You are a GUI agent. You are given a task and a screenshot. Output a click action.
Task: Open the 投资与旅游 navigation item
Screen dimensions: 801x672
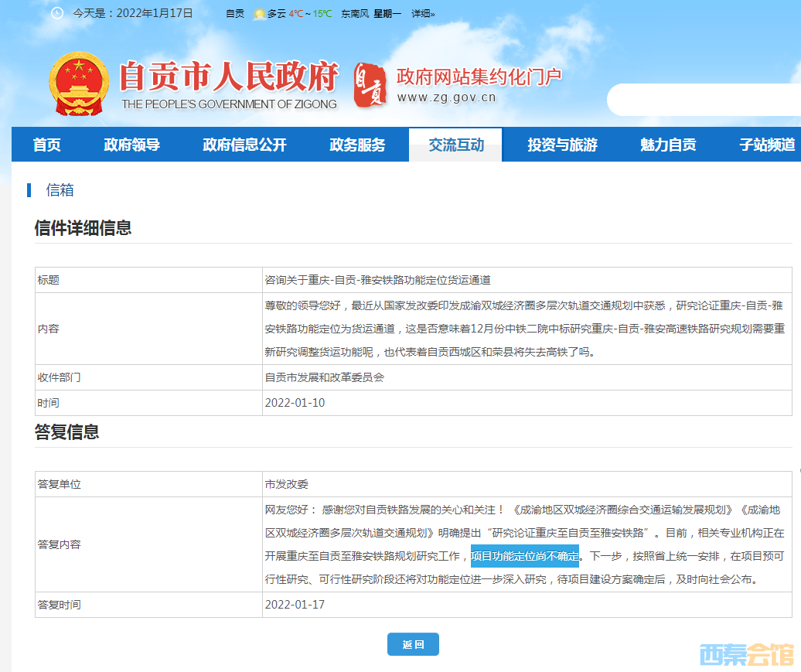coord(562,145)
